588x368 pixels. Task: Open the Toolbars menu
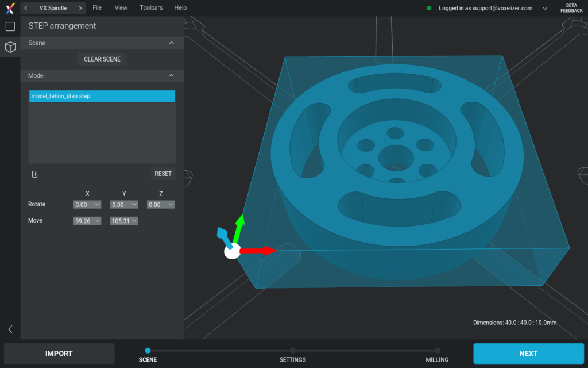[150, 7]
